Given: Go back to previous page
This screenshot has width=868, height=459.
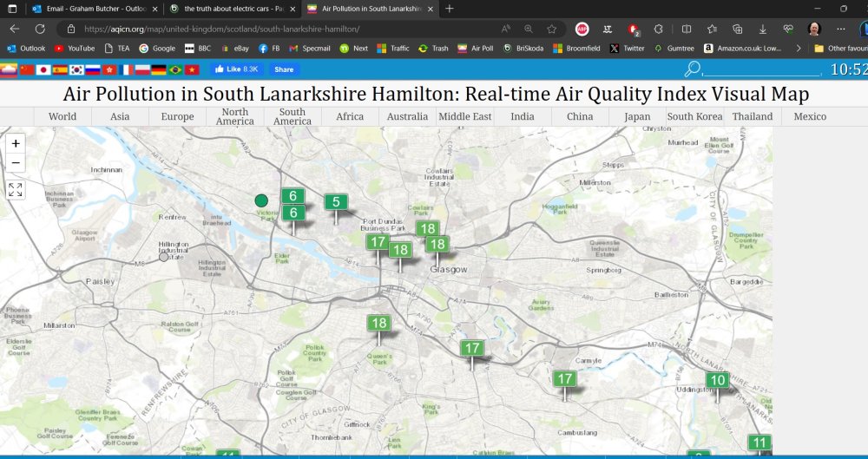Looking at the screenshot, I should (15, 30).
